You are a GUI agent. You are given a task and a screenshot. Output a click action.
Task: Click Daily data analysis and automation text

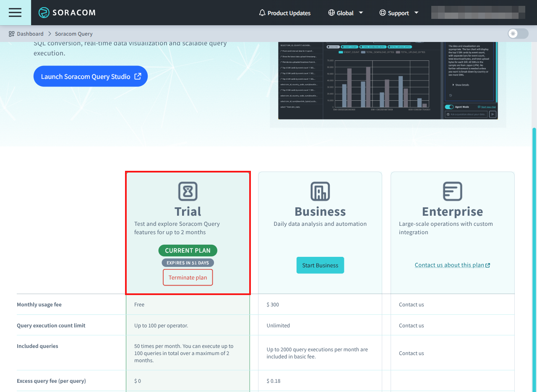320,224
